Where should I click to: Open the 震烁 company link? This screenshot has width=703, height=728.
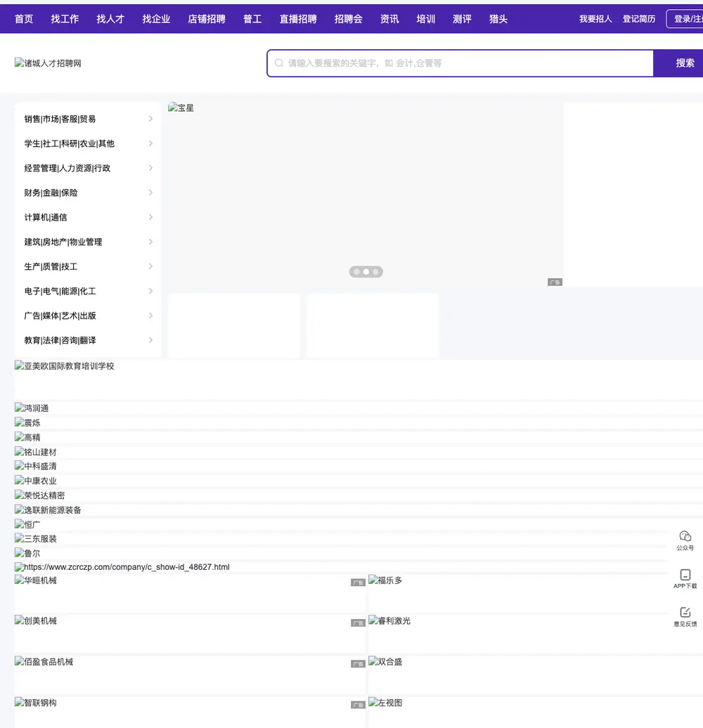(x=359, y=422)
